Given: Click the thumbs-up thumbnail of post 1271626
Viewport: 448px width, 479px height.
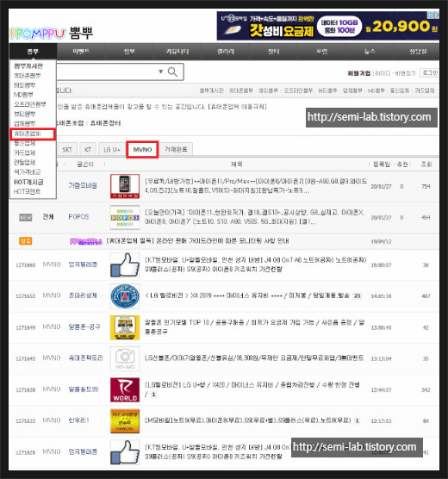Looking at the screenshot, I should [x=125, y=452].
